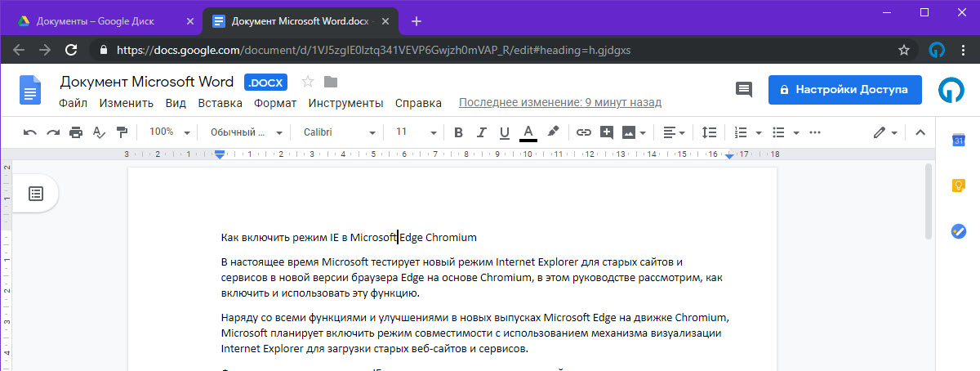Open the Инструменты menu
Viewport: 980px width, 371px height.
345,103
